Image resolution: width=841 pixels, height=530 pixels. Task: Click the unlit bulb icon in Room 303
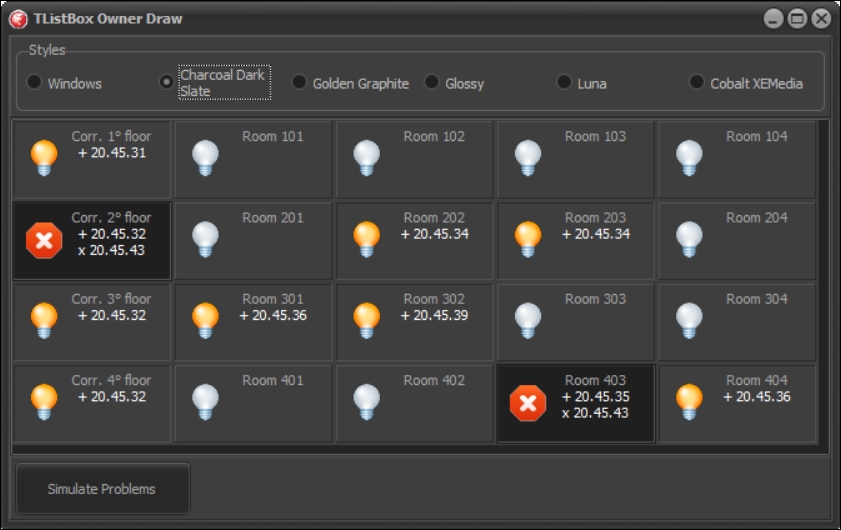[528, 320]
